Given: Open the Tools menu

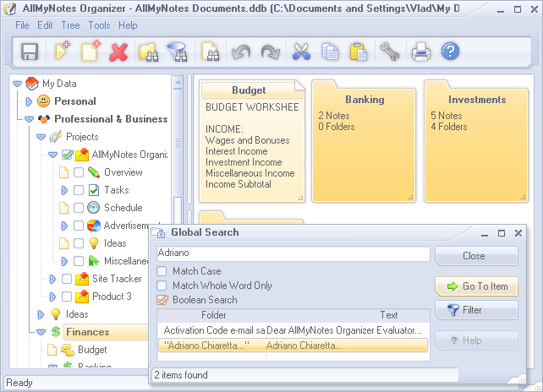Looking at the screenshot, I should (99, 25).
